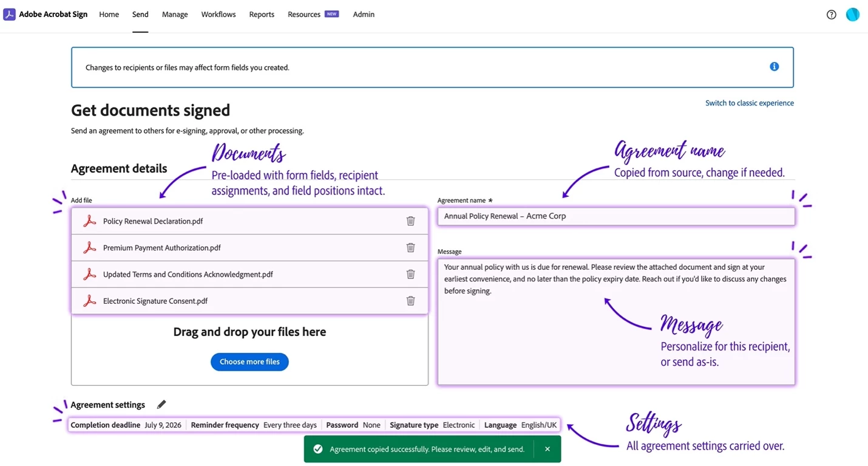Click the Choose more files button

[249, 361]
